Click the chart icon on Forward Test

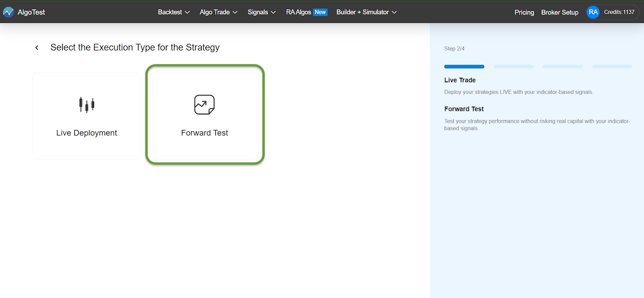[204, 105]
